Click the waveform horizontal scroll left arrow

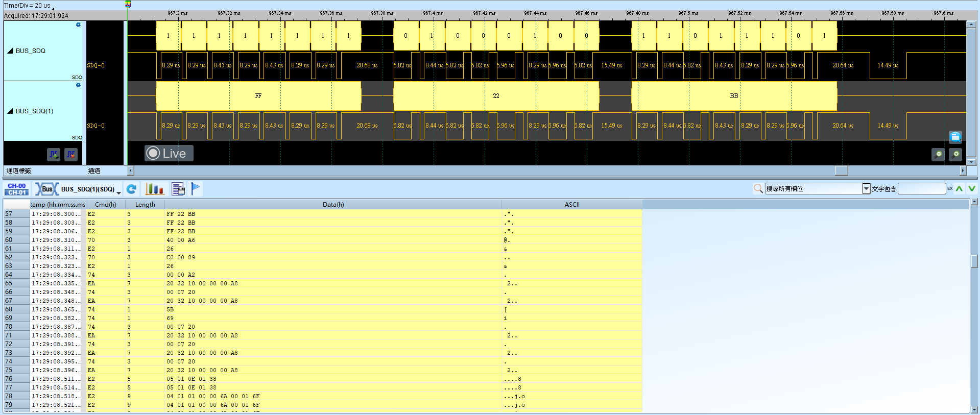pyautogui.click(x=131, y=170)
